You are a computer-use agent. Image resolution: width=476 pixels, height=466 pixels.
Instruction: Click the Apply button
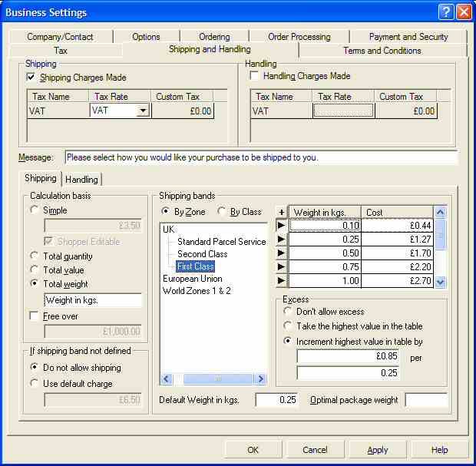[x=377, y=450]
